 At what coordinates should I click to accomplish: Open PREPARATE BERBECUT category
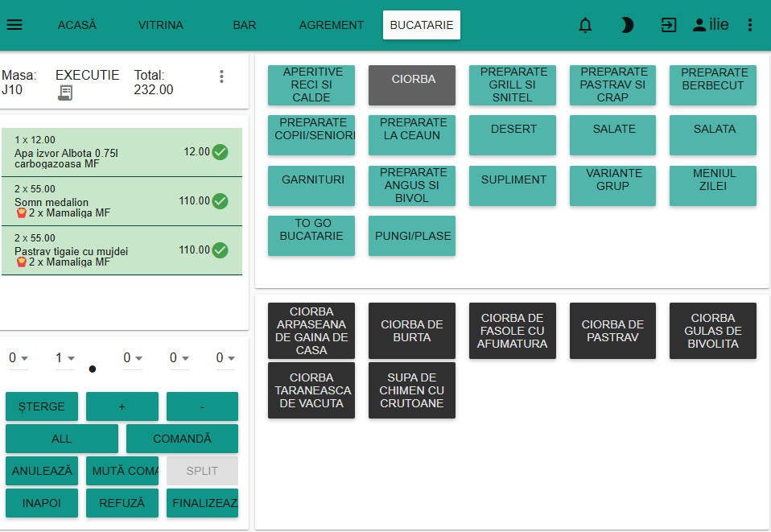713,85
